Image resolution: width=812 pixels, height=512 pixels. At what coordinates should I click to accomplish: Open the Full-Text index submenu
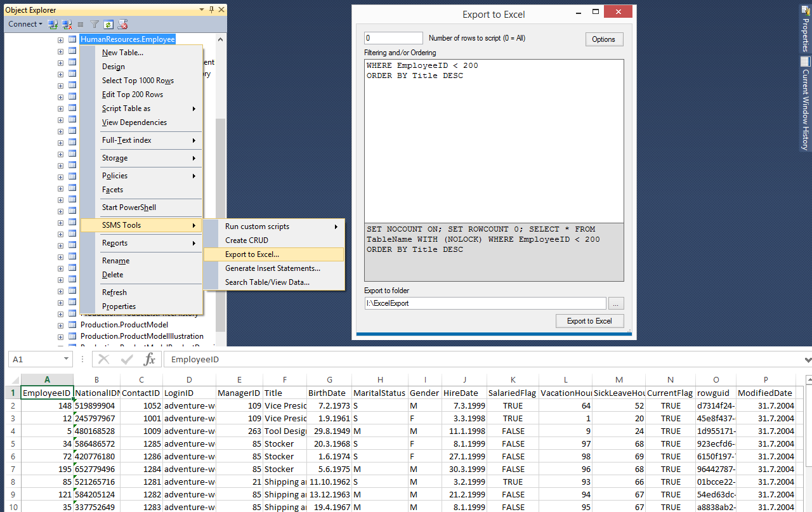[x=141, y=140]
